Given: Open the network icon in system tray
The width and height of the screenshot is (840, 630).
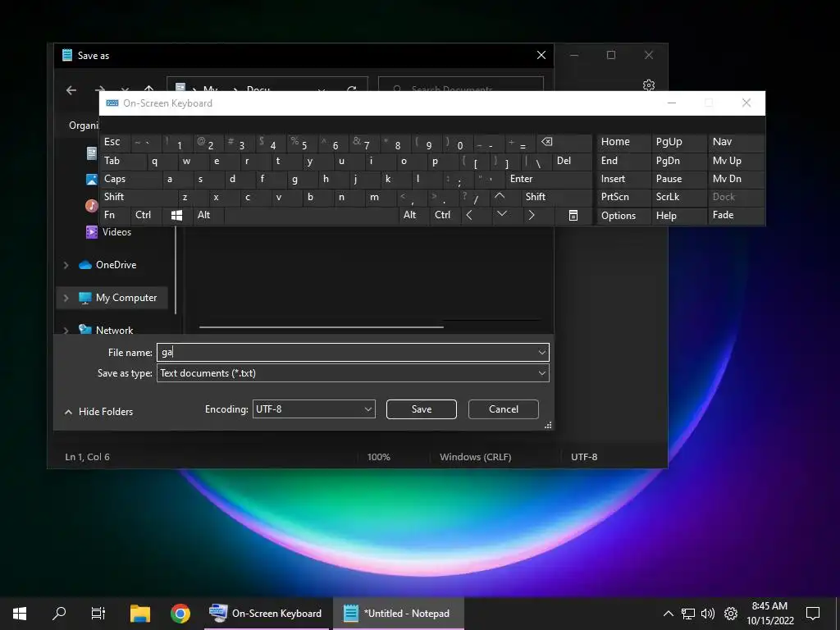Looking at the screenshot, I should pos(688,614).
